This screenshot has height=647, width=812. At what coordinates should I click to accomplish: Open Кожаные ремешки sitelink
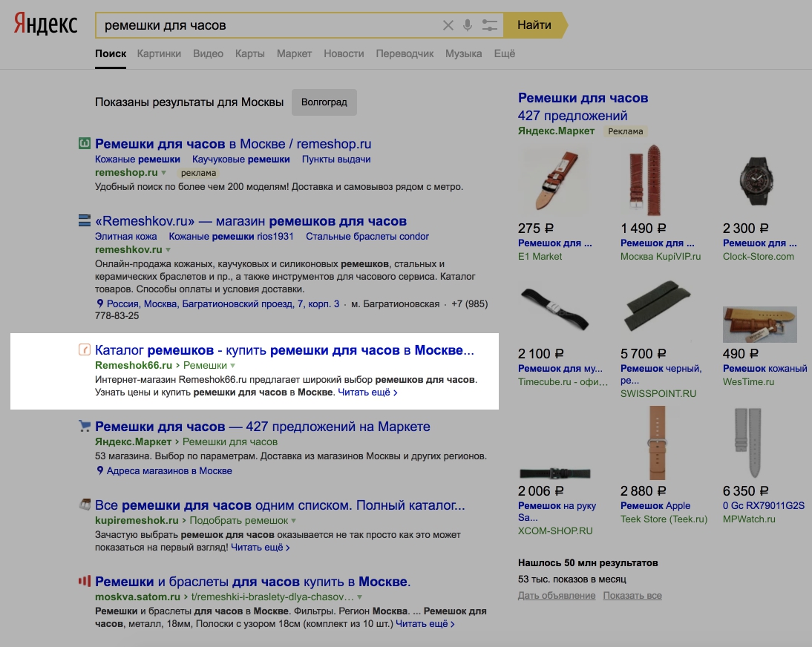137,160
